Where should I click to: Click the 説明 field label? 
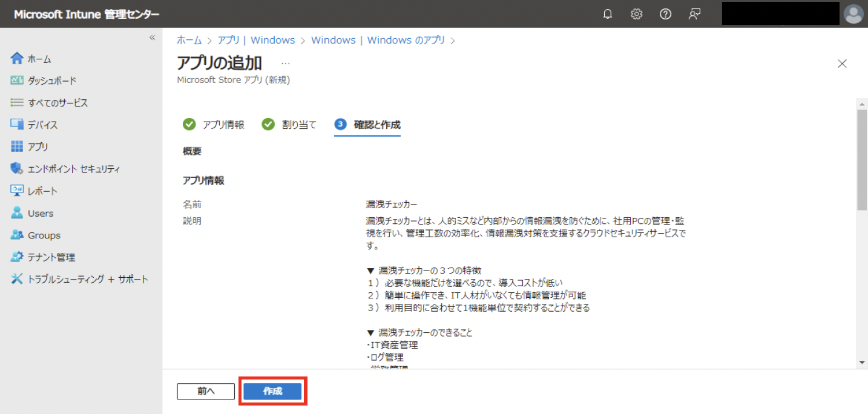tap(192, 221)
